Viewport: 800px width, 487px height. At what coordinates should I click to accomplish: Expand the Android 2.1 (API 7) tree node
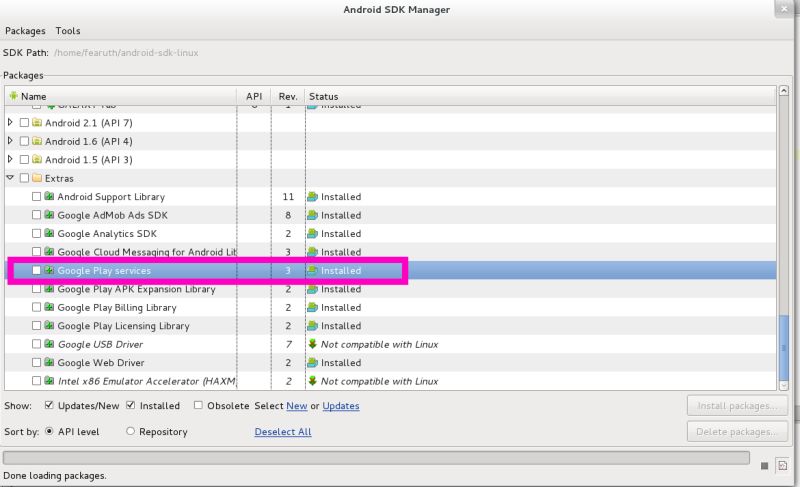coord(10,122)
